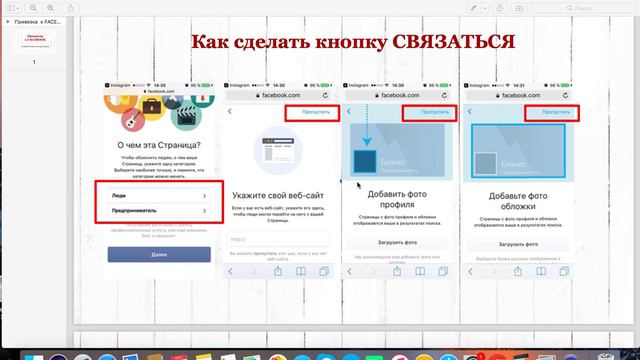The width and height of the screenshot is (640, 360).
Task: Click 'Пропустить' on the profile photo screen
Action: [x=435, y=112]
